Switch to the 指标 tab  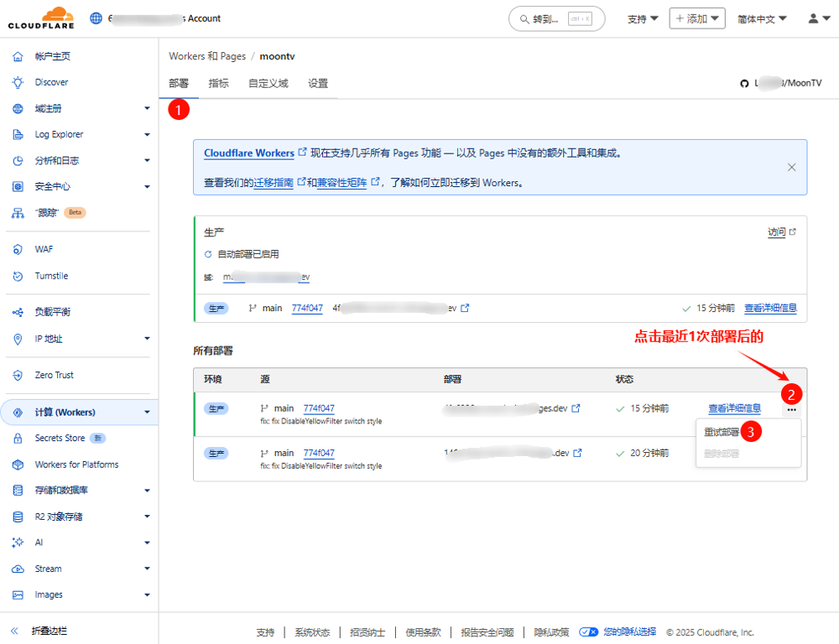coord(218,84)
